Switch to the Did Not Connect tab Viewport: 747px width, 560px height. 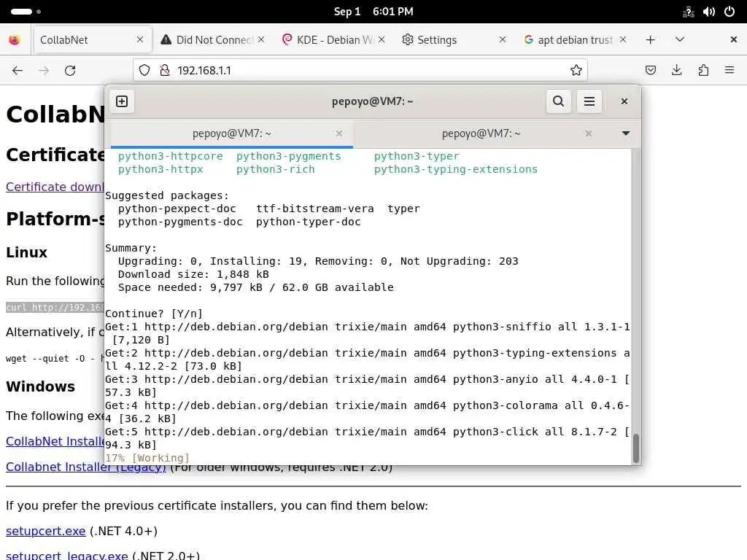point(212,40)
